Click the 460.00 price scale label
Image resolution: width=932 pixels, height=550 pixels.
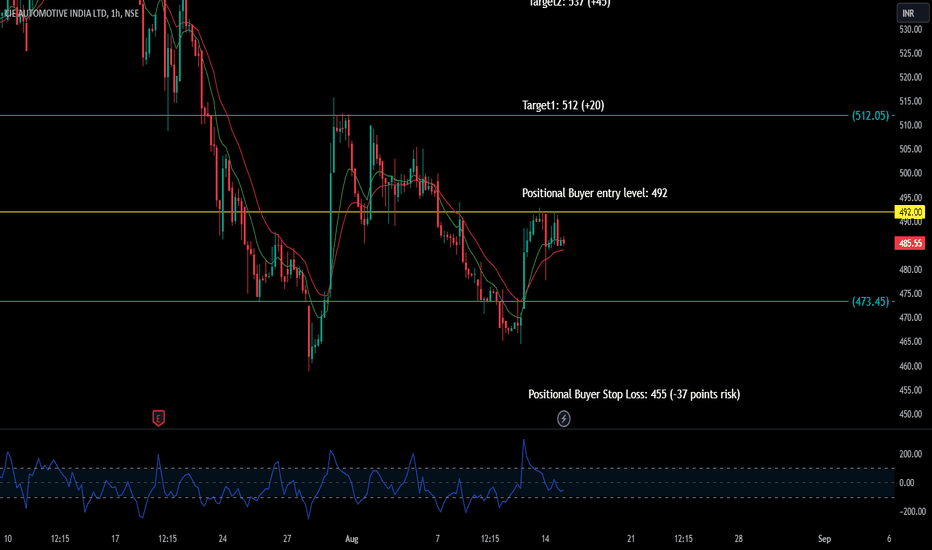[910, 366]
